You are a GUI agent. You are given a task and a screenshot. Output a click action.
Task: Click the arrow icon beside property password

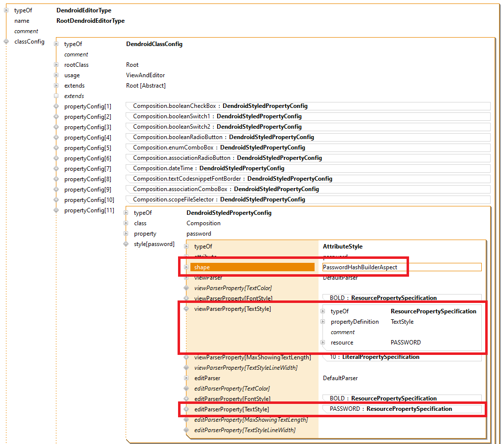click(x=126, y=234)
